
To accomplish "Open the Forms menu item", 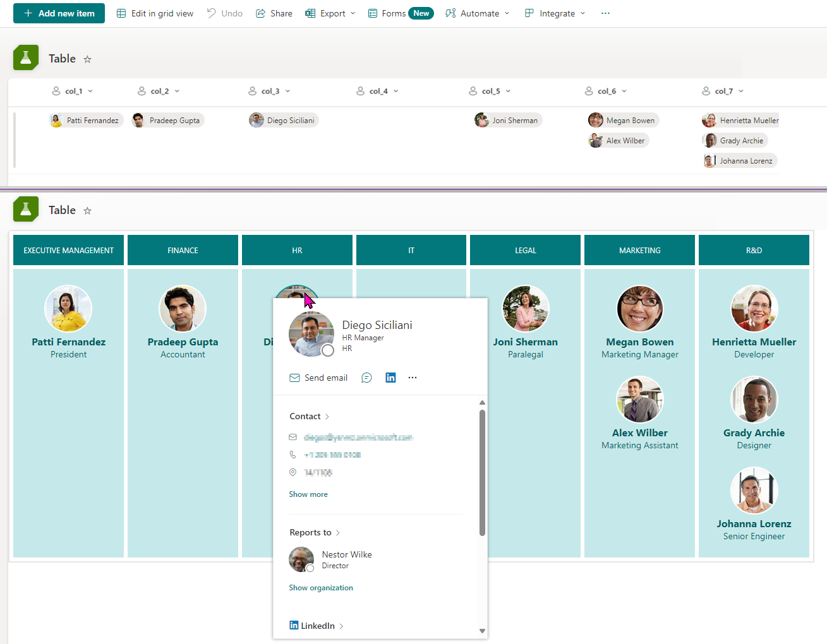I will (401, 13).
